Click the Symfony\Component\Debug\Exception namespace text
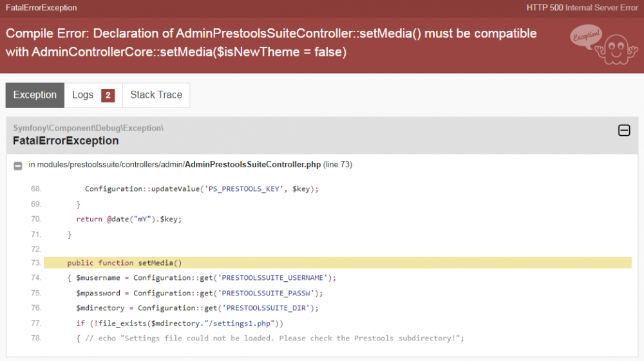644x361 pixels. tap(88, 128)
